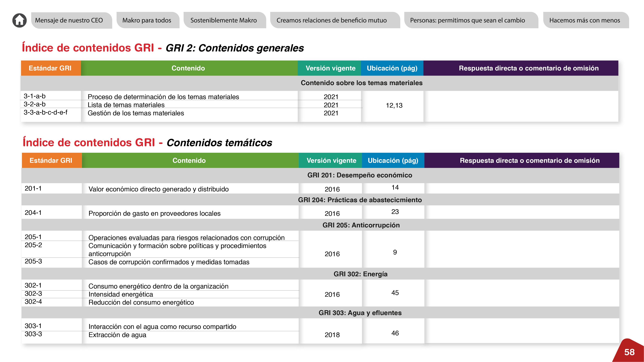Switch to Personas: permitimos que sean el cambio
This screenshot has height=362, width=644.
tap(467, 20)
